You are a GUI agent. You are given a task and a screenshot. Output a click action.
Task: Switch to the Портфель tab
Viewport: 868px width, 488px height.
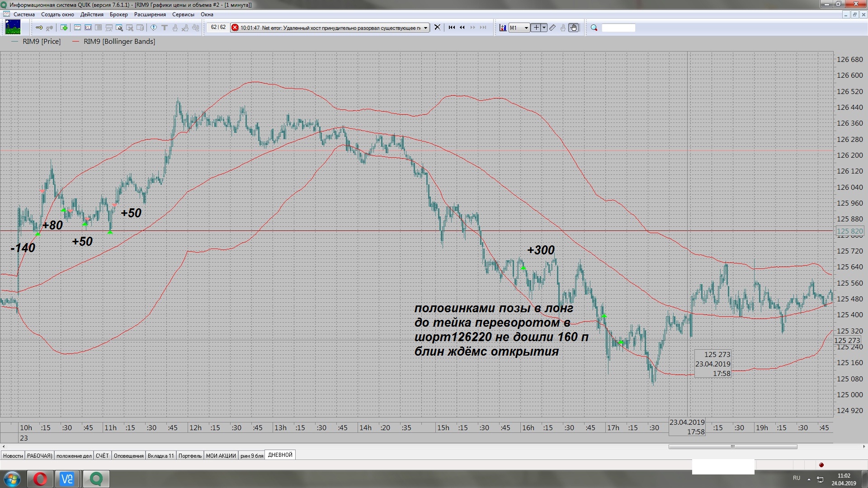190,455
